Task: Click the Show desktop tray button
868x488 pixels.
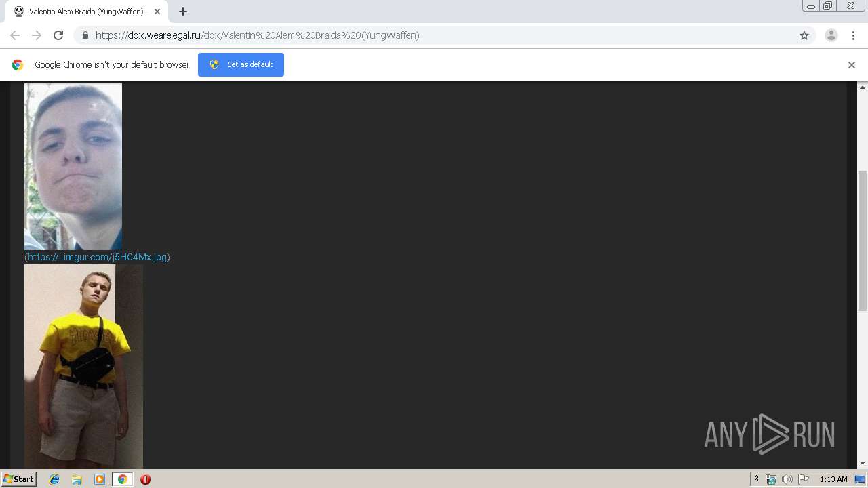Action: [x=861, y=479]
